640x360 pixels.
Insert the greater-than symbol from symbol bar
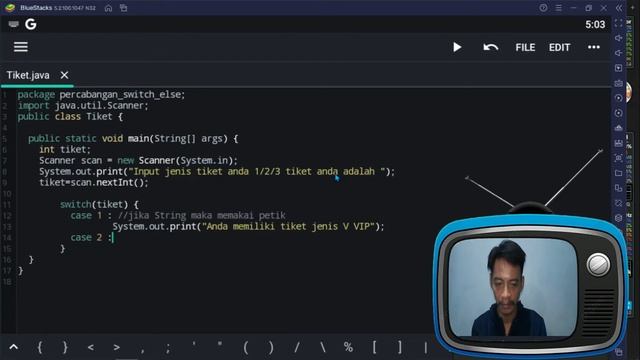click(117, 347)
